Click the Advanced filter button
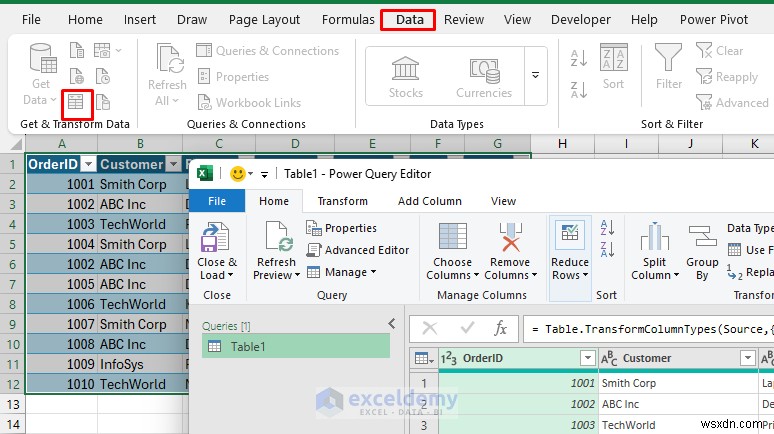774x434 pixels. [732, 102]
